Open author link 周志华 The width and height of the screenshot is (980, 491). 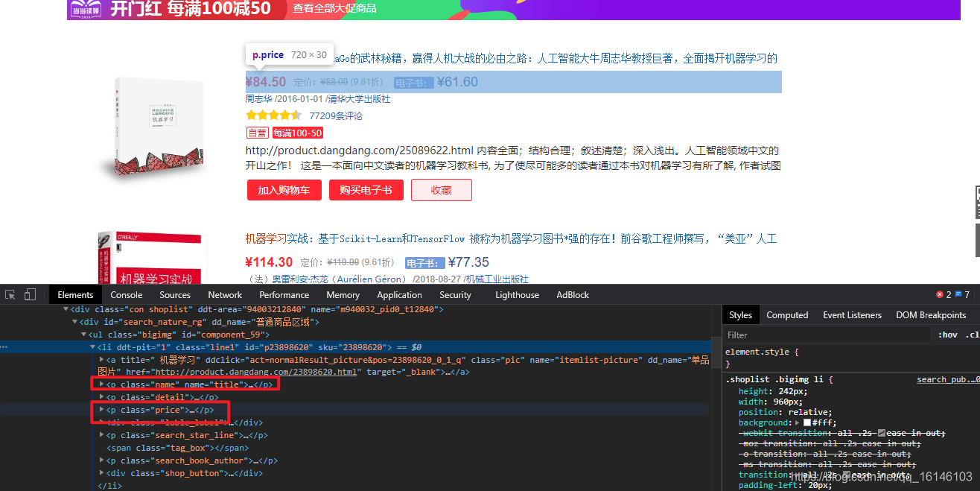click(259, 99)
